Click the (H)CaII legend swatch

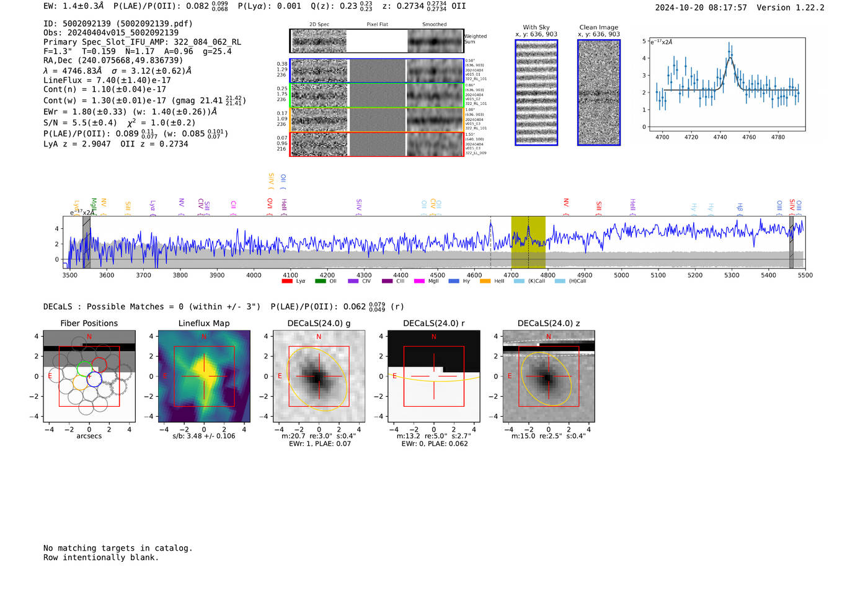560,282
